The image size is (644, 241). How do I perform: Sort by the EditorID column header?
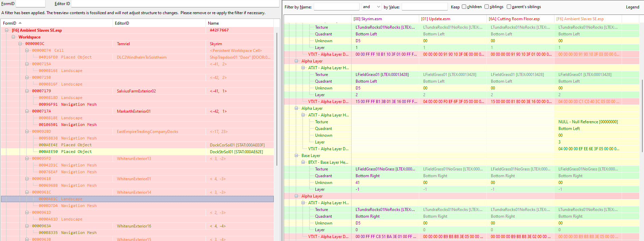[x=159, y=23]
